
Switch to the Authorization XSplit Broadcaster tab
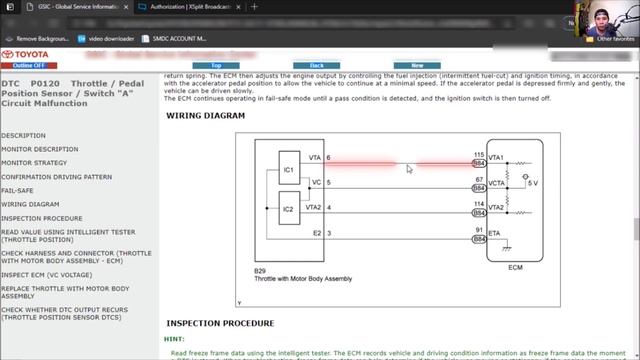click(190, 7)
